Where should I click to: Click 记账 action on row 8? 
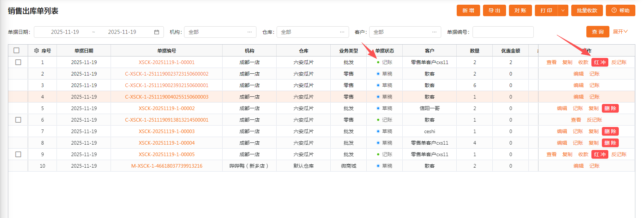click(578, 143)
